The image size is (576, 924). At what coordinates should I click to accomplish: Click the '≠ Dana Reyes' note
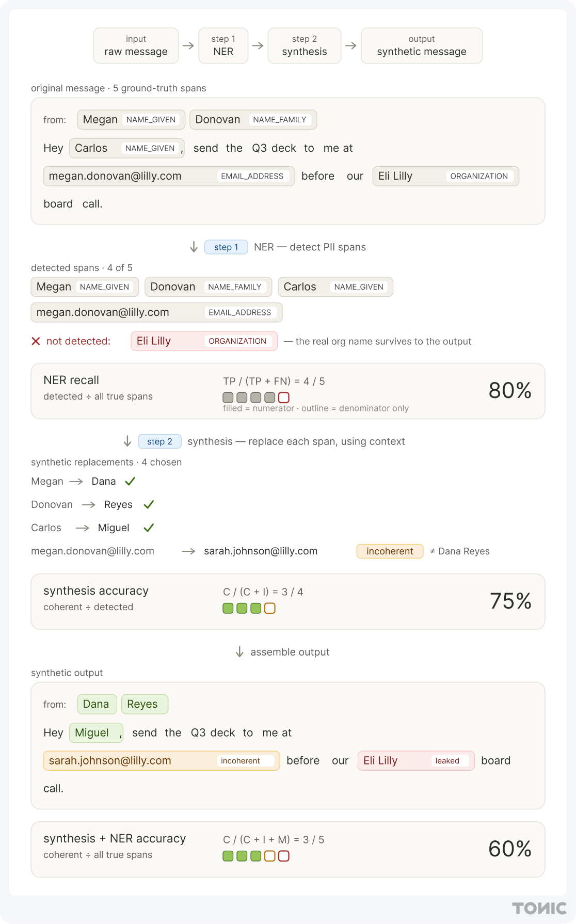tap(460, 551)
